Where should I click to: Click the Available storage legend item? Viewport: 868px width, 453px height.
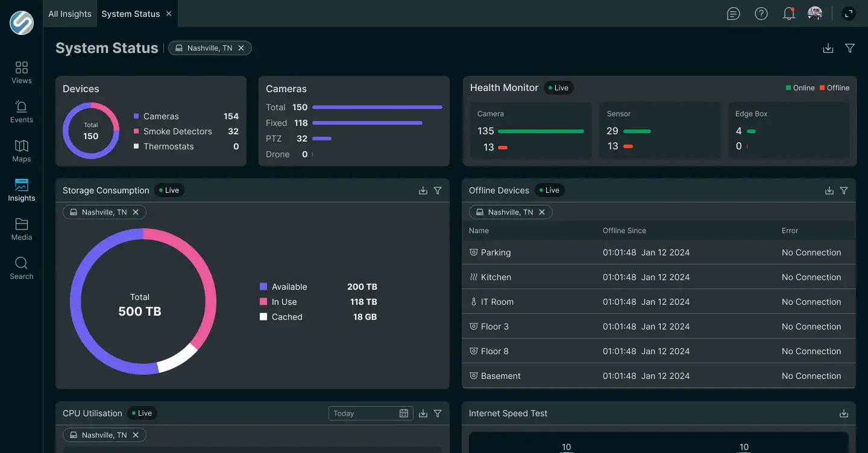[x=318, y=287]
